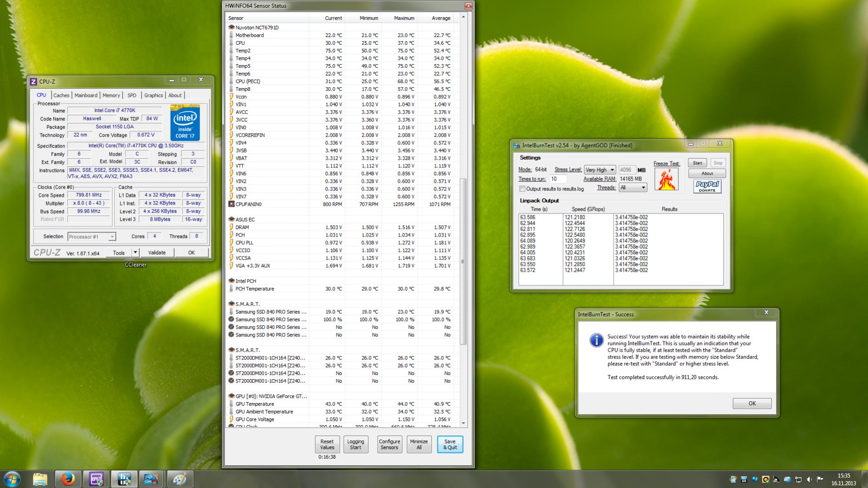Click the PayPal Donate image in IntelBurnTest
Viewport: 868px width, 488px height.
(707, 186)
